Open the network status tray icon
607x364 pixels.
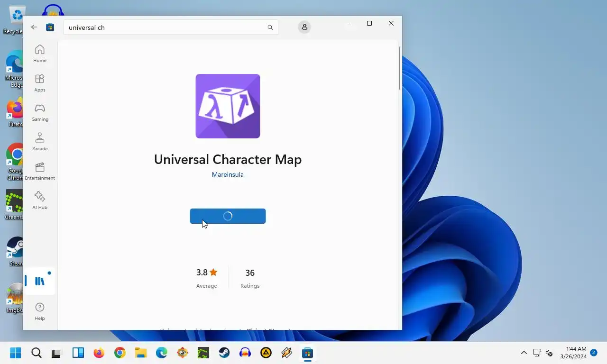[537, 353]
